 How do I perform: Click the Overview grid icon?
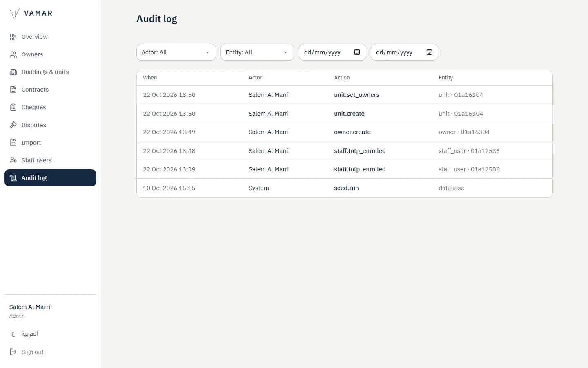[x=13, y=37]
